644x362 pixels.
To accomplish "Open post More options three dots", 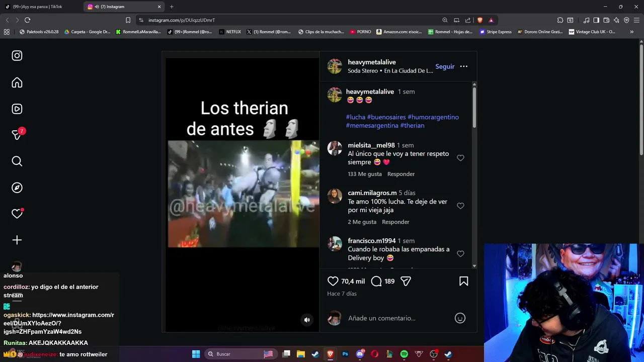I will pyautogui.click(x=464, y=66).
